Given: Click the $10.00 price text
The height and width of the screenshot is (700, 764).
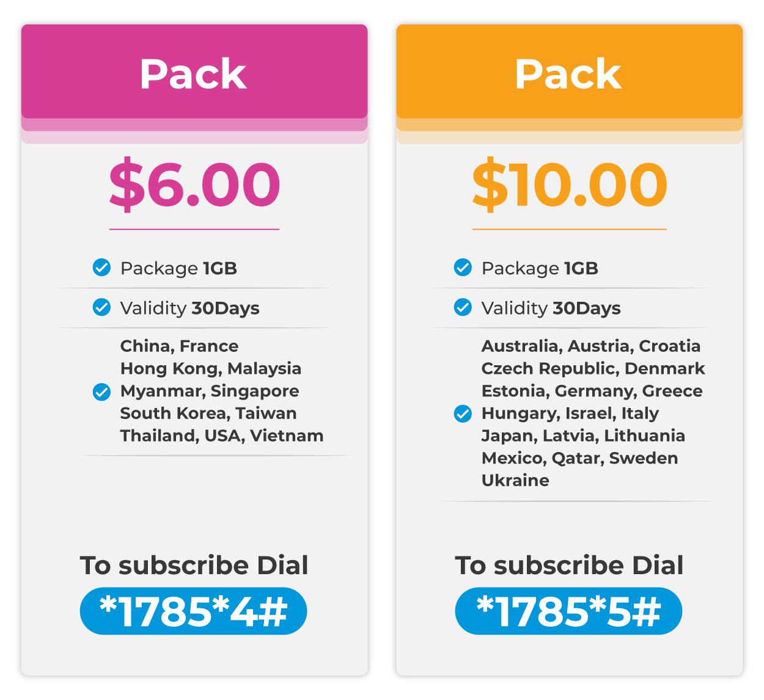Looking at the screenshot, I should tap(569, 184).
